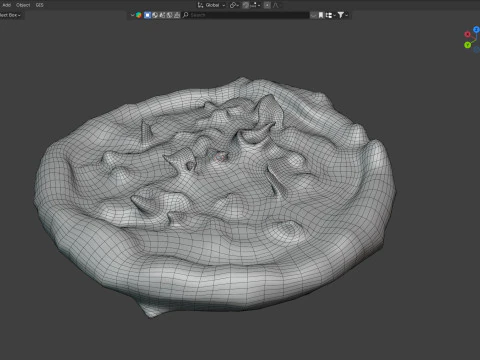Open the proportional editing falloff menu

click(x=276, y=5)
